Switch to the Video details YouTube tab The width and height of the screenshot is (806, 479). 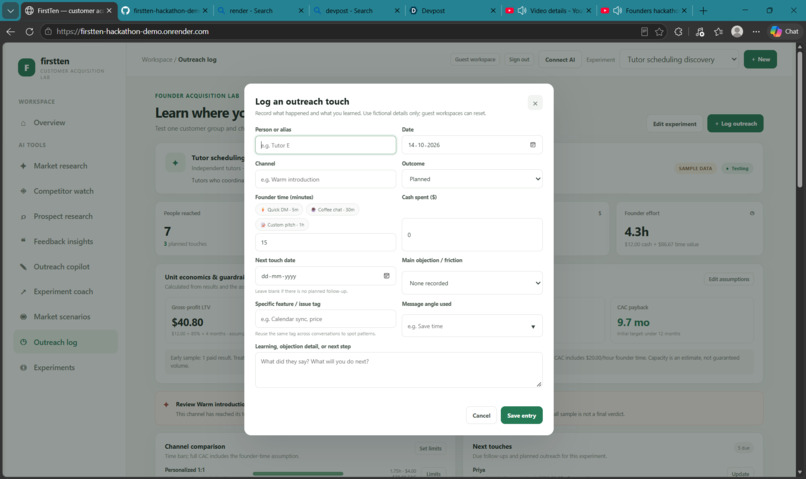coord(548,10)
